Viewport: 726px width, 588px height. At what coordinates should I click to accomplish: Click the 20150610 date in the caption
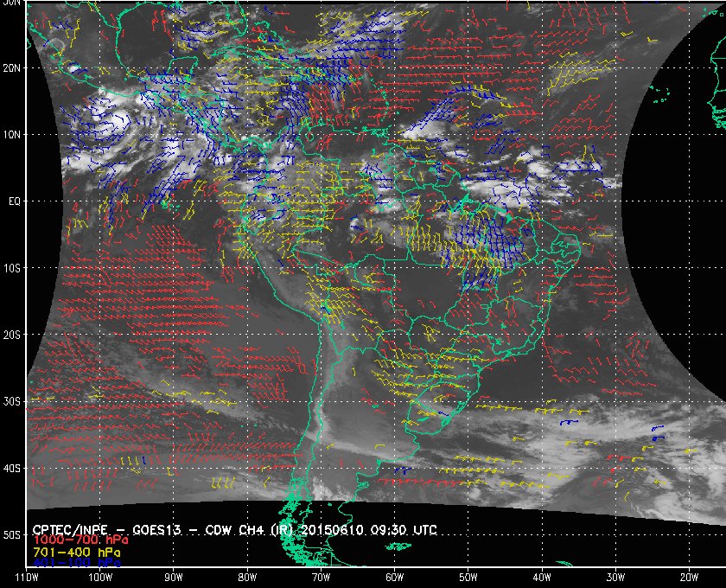point(334,530)
